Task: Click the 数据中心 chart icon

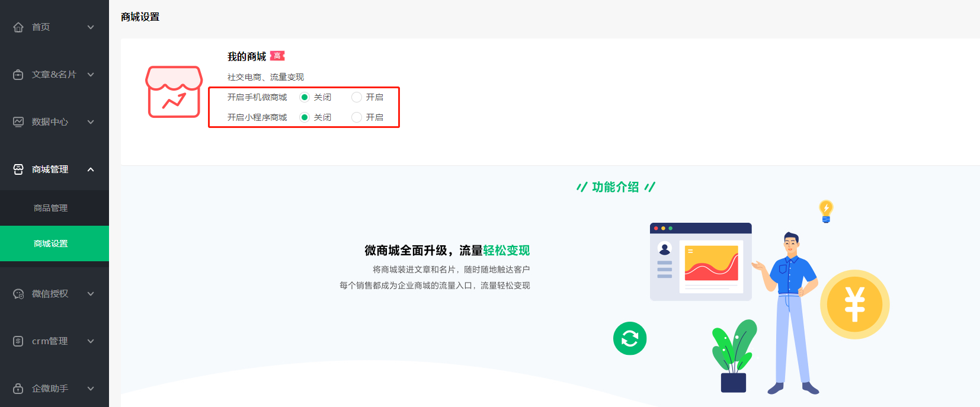Action: [18, 122]
